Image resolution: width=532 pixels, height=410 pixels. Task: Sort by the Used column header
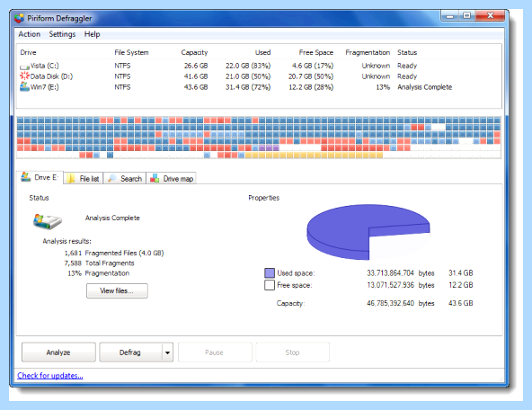[262, 53]
